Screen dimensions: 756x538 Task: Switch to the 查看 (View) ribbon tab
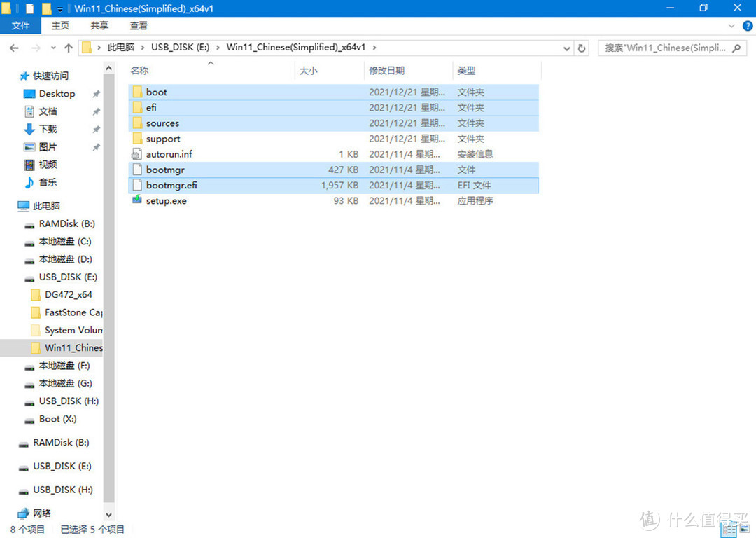[139, 26]
